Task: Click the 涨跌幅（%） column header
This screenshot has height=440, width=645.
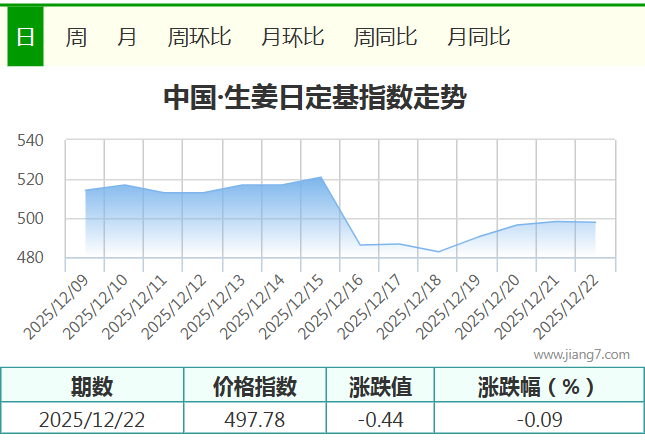Action: pyautogui.click(x=536, y=386)
